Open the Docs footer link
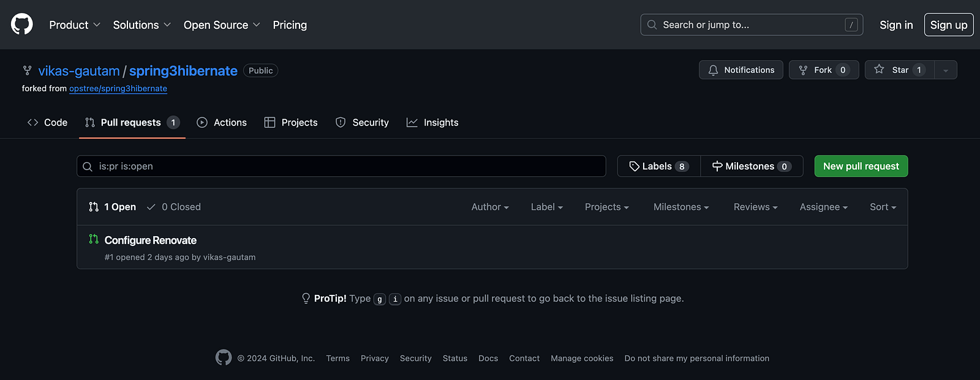Image resolution: width=980 pixels, height=380 pixels. click(x=488, y=359)
